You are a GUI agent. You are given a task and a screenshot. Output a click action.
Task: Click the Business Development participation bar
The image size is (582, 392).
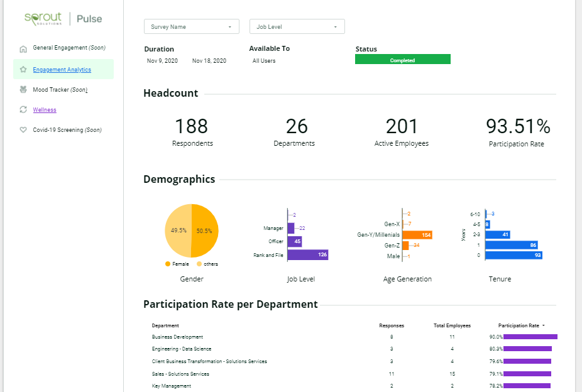[x=531, y=337]
